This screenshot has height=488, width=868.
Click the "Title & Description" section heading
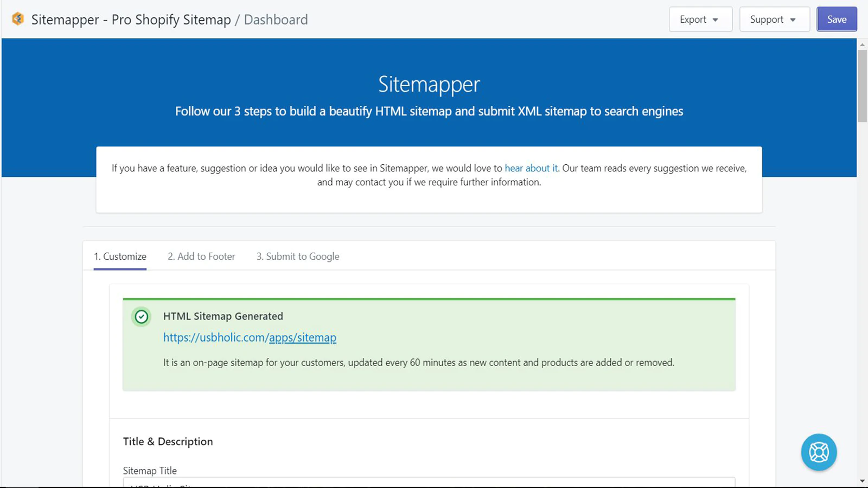point(168,441)
